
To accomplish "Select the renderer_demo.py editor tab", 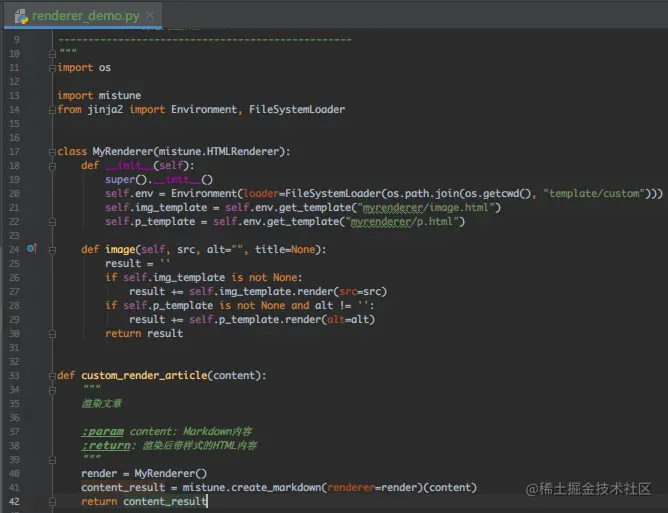I will 84,16.
